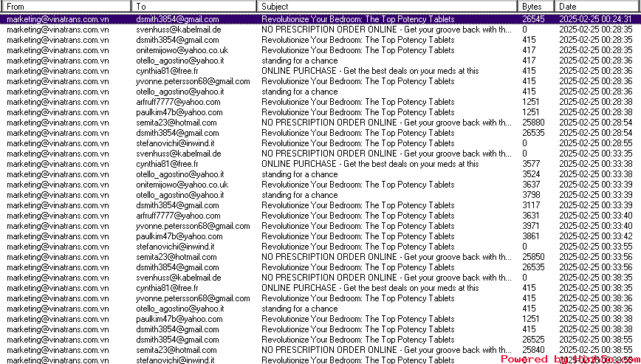Sort the list by the To column header
Viewport: 641px width, 364px height.
pos(193,7)
